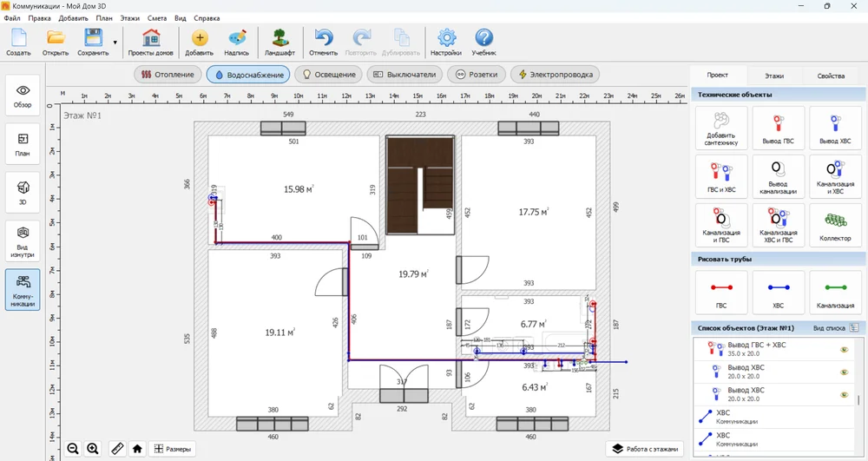868x461 pixels.
Task: Select Канализация ХВС и ГВС tile
Action: click(779, 225)
